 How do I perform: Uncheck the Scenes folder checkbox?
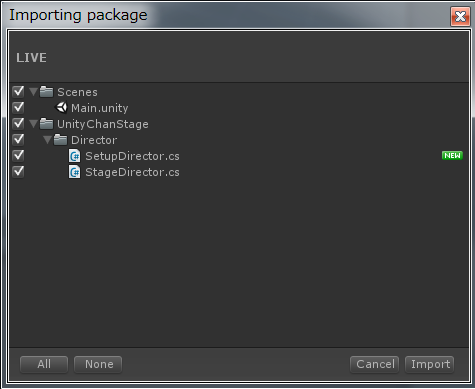pos(18,92)
